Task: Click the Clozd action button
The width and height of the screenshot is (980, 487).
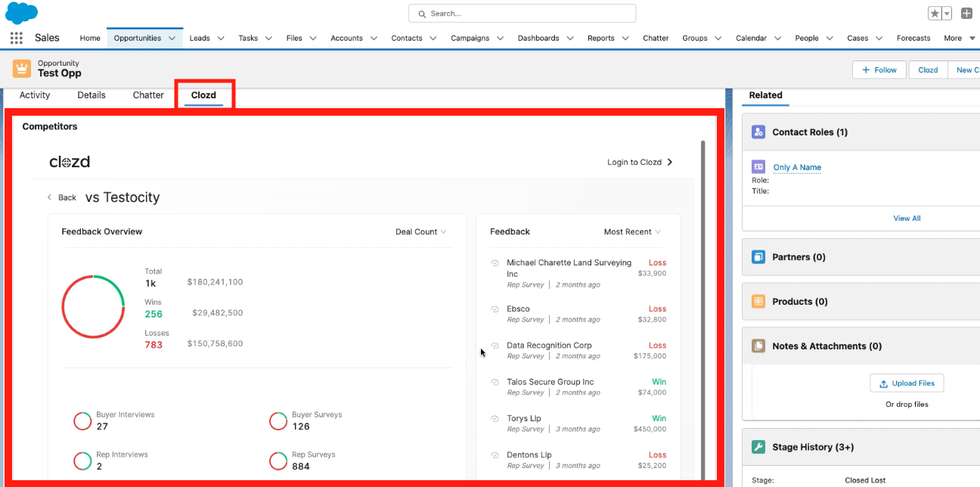Action: click(928, 70)
